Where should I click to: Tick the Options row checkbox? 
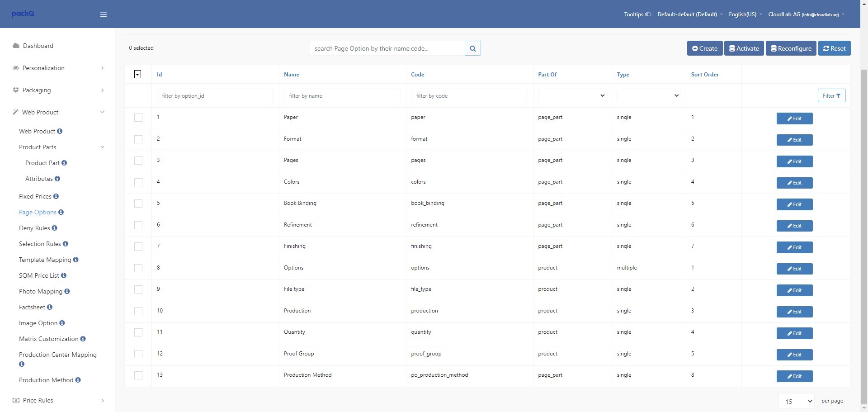138,268
